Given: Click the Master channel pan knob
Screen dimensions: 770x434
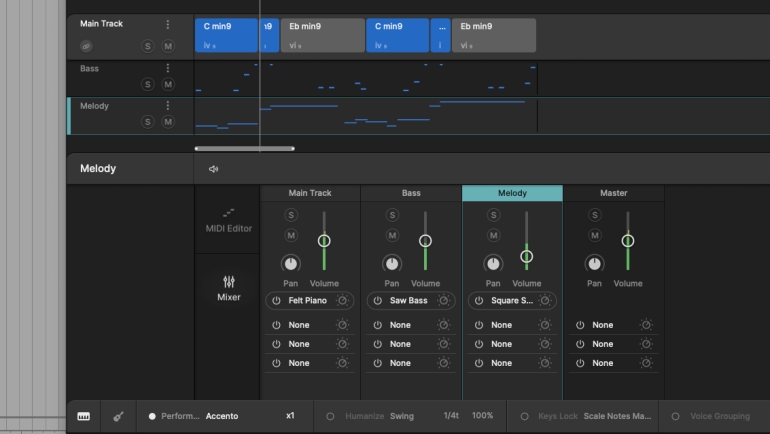Looking at the screenshot, I should (x=594, y=264).
